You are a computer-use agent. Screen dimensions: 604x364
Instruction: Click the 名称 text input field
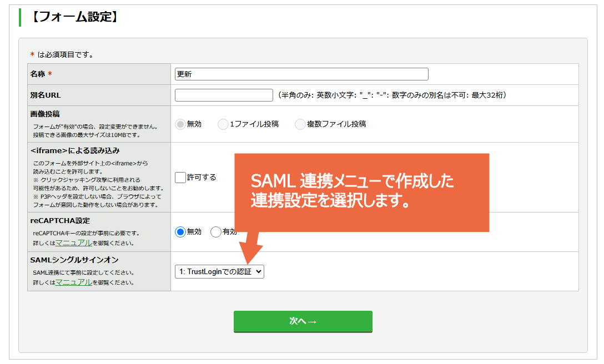click(x=301, y=74)
